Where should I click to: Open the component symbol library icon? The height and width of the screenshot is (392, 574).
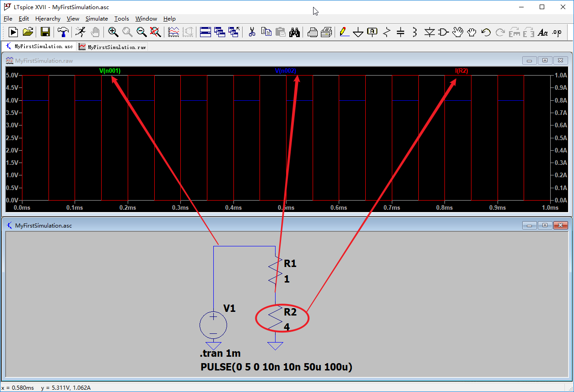(443, 32)
